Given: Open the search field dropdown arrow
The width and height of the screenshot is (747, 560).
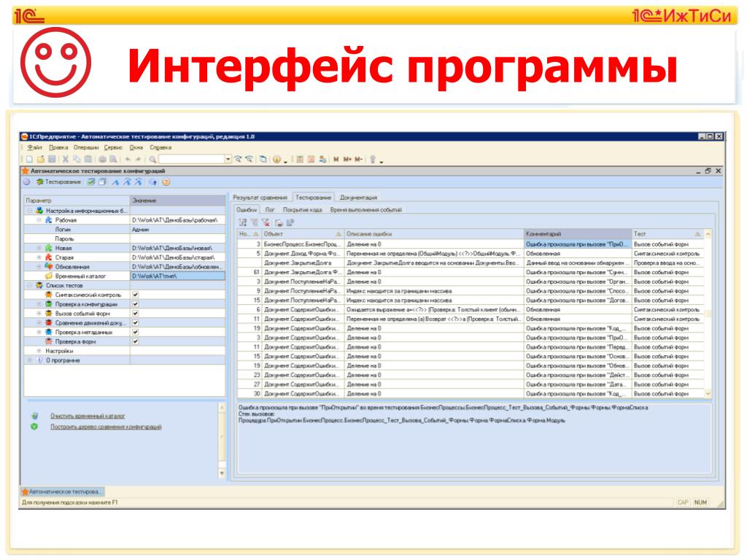Looking at the screenshot, I should [x=228, y=160].
